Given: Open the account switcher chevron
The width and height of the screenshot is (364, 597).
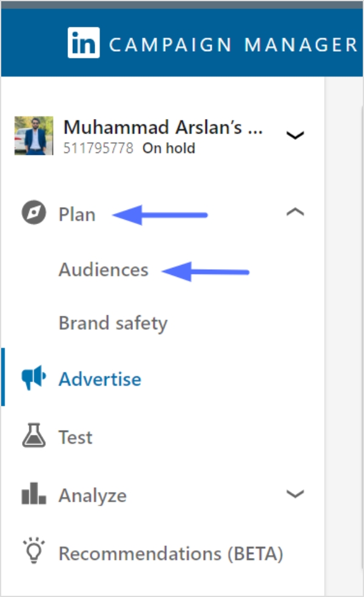Looking at the screenshot, I should pos(295,135).
